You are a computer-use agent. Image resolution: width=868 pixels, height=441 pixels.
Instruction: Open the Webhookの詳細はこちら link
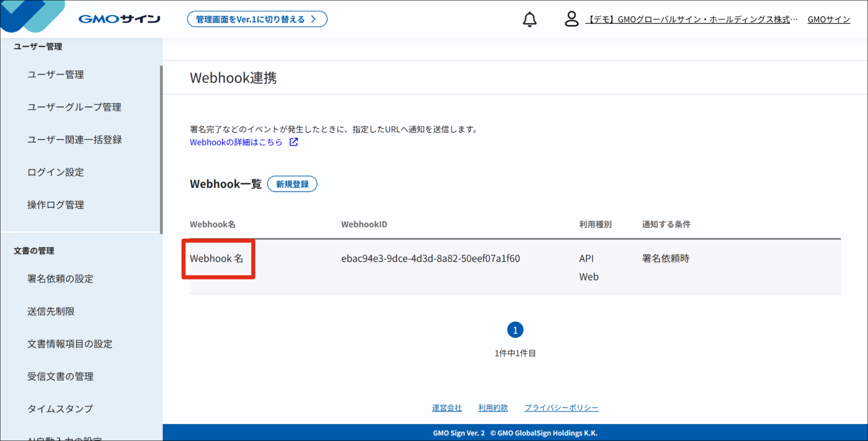click(x=236, y=142)
